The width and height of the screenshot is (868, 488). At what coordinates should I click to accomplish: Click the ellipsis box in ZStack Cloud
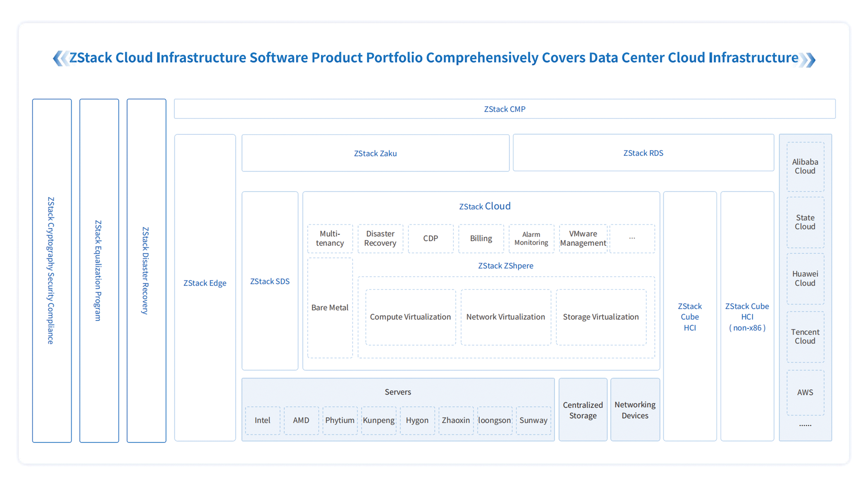click(x=632, y=238)
